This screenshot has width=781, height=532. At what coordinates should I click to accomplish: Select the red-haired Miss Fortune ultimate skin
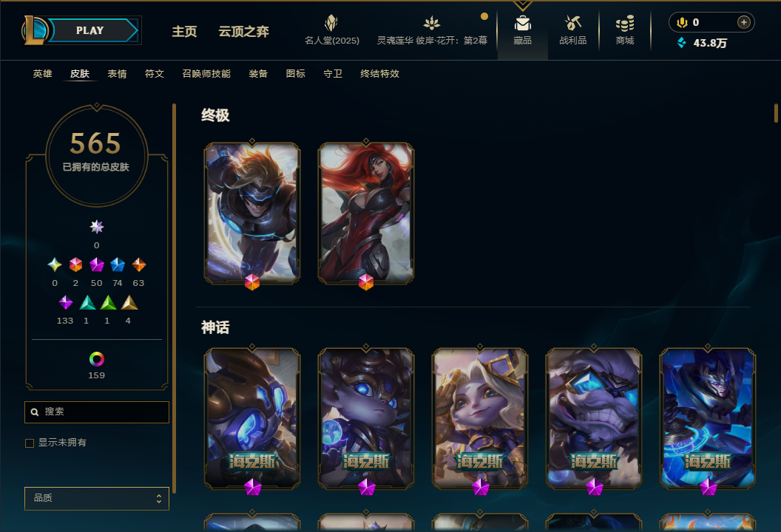click(366, 214)
